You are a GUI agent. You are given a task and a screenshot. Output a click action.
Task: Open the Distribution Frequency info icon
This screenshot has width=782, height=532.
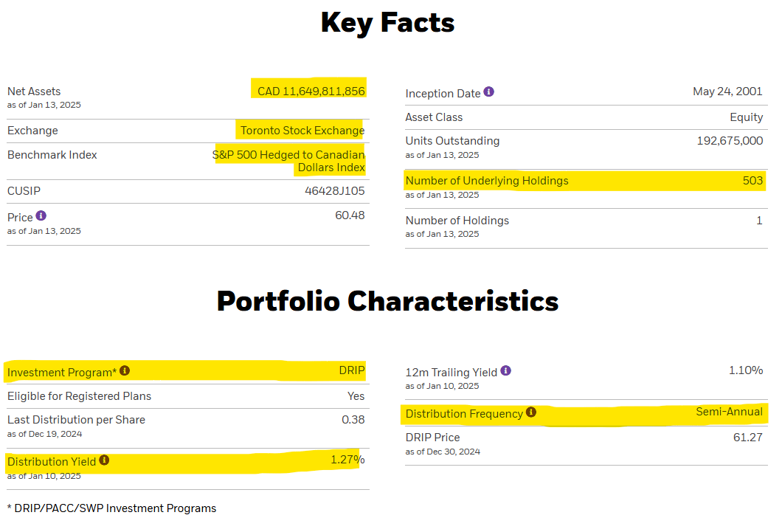(x=531, y=412)
